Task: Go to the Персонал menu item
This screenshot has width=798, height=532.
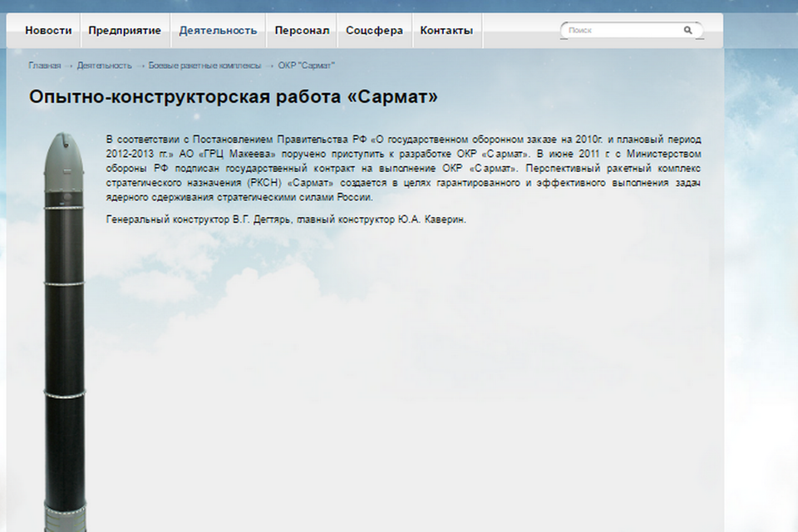Action: point(302,31)
